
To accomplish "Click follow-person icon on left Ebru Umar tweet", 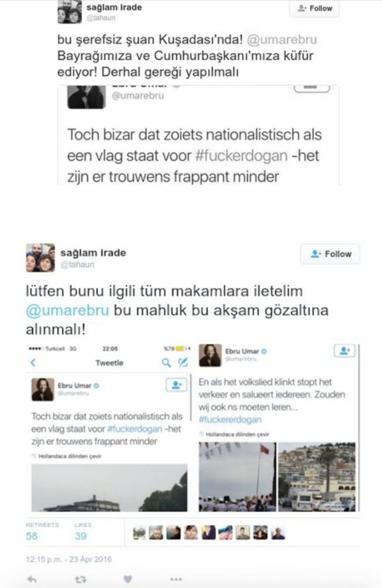I will tap(176, 385).
